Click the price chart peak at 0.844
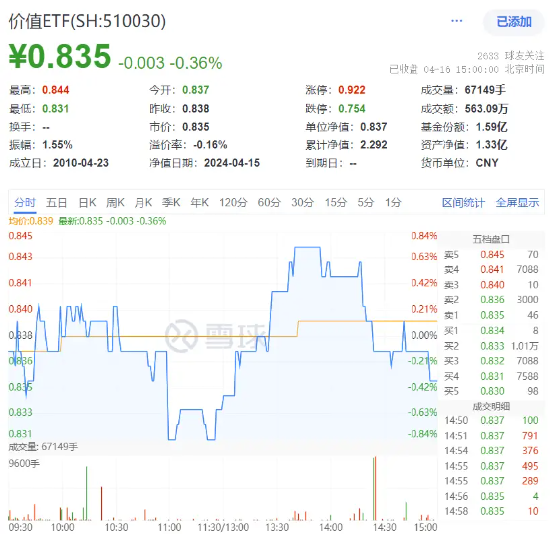This screenshot has width=550, height=535. [307, 248]
